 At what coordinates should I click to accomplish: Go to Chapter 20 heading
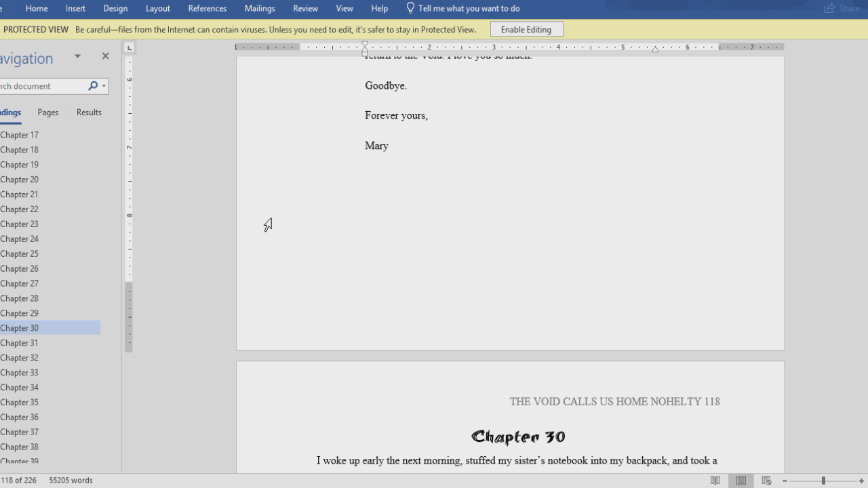pos(19,180)
